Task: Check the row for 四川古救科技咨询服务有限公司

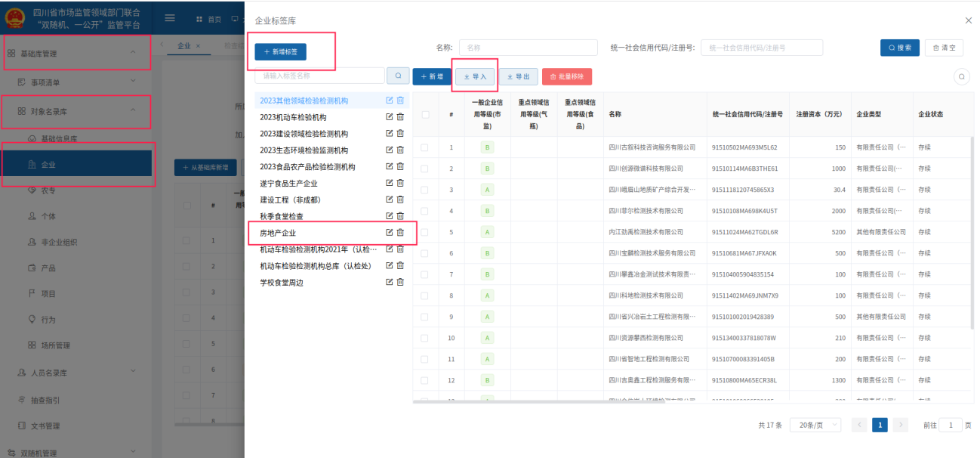Action: 425,147
